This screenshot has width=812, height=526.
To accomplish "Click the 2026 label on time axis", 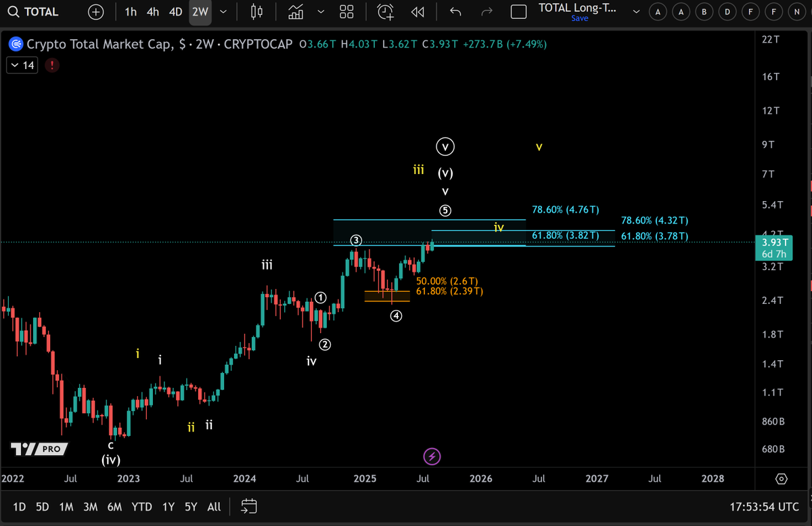I will pos(480,479).
